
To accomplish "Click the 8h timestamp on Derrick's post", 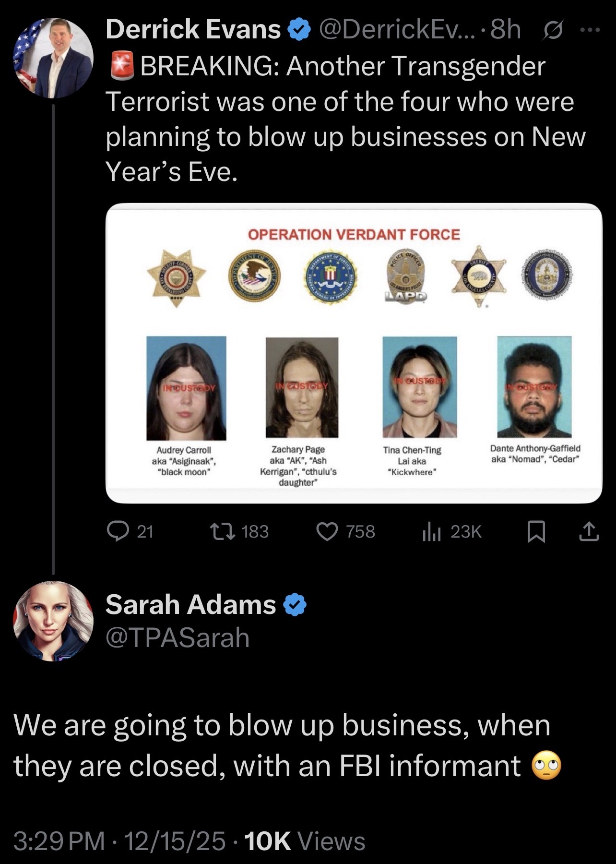I will [x=506, y=30].
